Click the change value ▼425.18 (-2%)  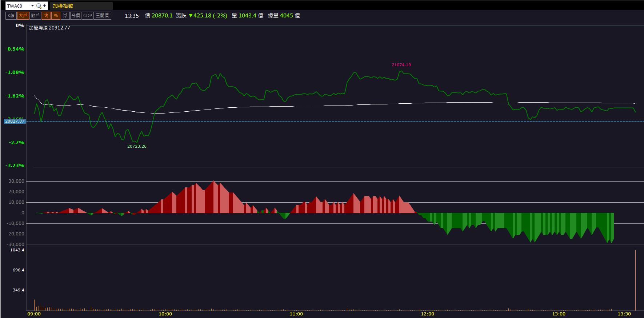tap(208, 16)
